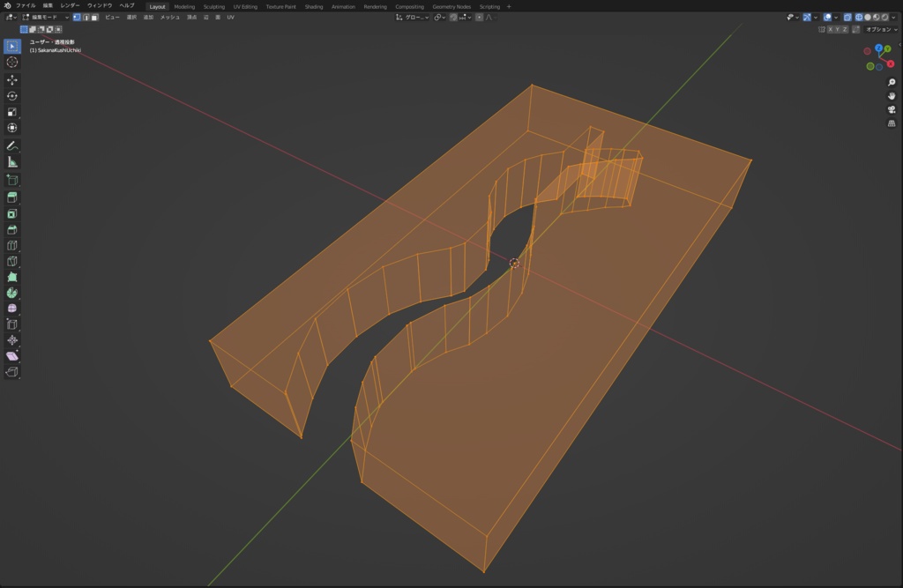Choose the Measure tool

(12, 162)
